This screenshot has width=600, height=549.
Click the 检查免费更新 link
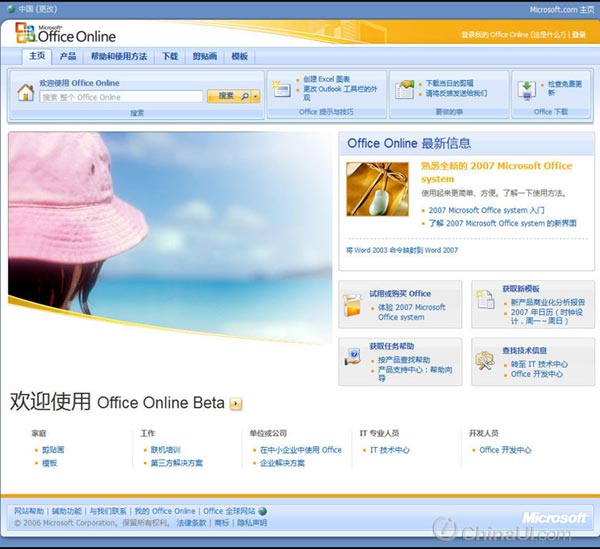(565, 88)
